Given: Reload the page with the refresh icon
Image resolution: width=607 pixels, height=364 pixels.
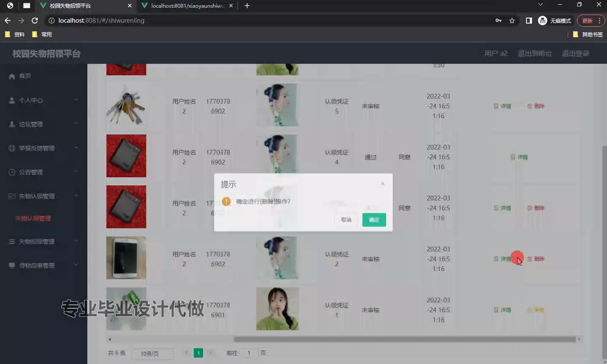Looking at the screenshot, I should 35,20.
